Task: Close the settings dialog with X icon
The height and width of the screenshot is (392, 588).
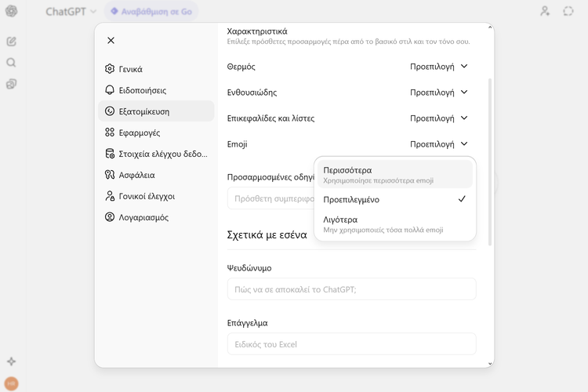Action: coord(111,40)
